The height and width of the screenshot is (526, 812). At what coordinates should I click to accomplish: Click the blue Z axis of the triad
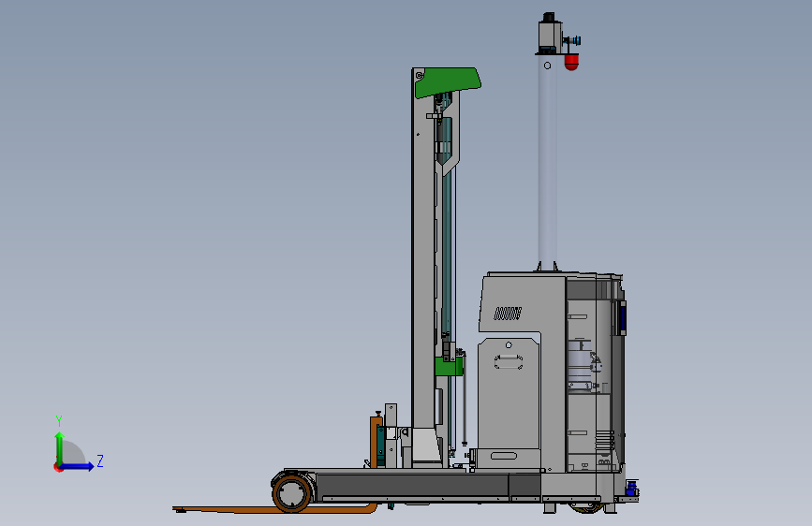(x=77, y=466)
